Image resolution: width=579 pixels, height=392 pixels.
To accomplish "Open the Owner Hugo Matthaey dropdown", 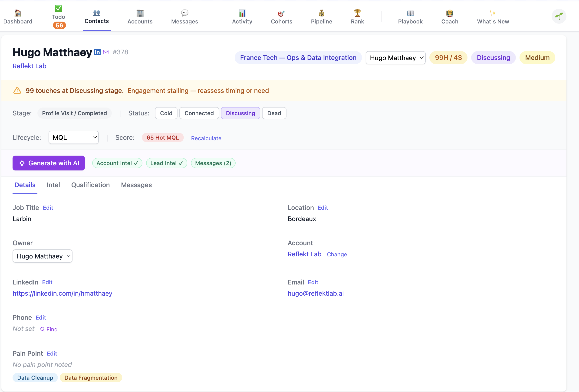I will (42, 256).
